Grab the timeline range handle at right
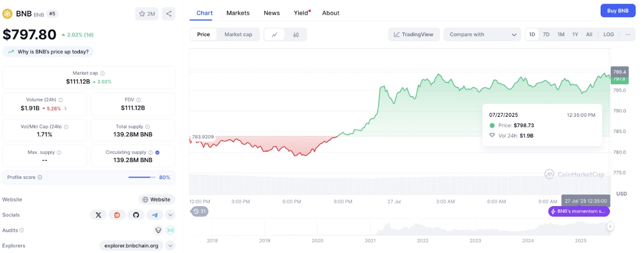 pyautogui.click(x=610, y=226)
